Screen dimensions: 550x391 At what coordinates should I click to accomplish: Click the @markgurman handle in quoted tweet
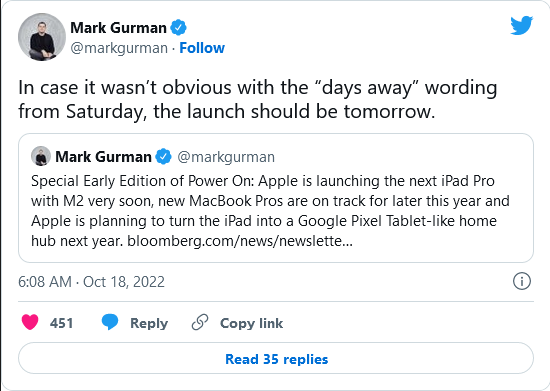click(x=226, y=157)
